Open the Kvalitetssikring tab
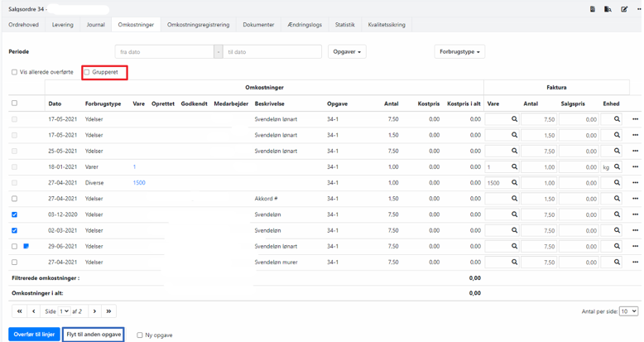This screenshot has height=342, width=644. (x=387, y=25)
